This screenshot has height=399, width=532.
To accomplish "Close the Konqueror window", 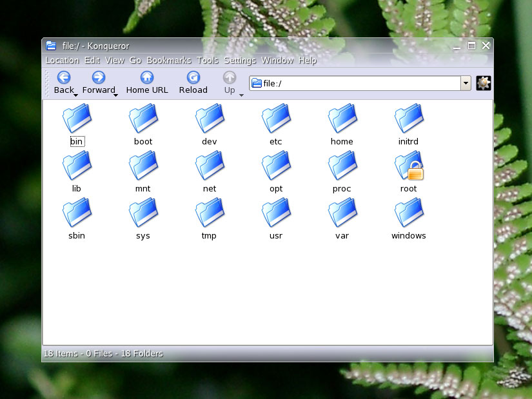I will (486, 46).
